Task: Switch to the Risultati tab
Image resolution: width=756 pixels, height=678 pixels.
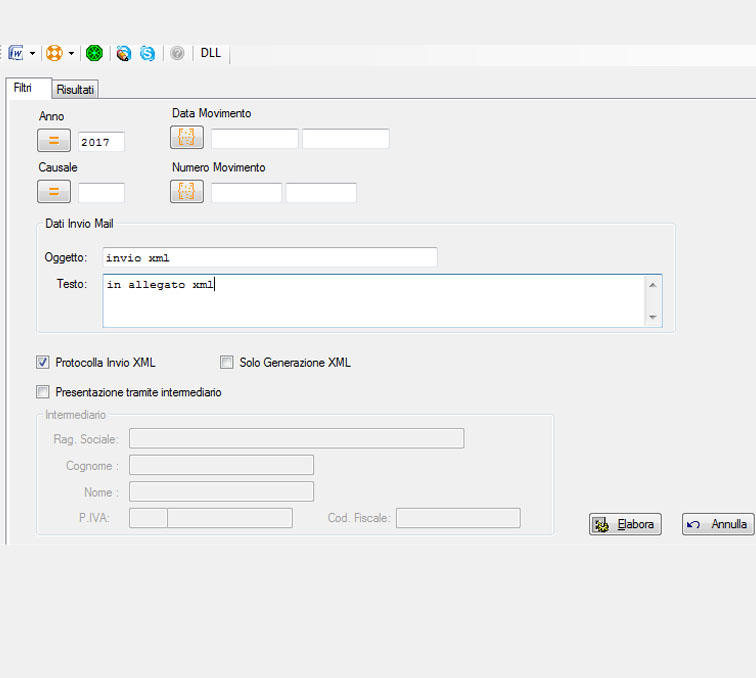Action: 75,89
